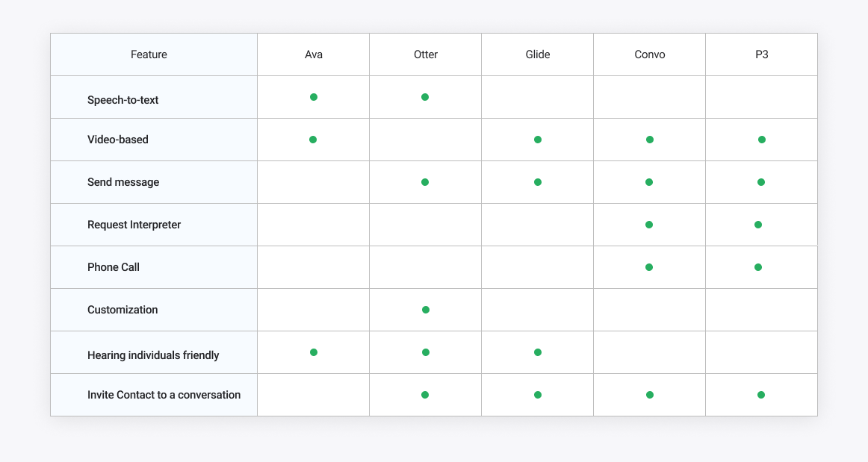Click the green dot for Convo Invite Contact
Image resolution: width=868 pixels, height=462 pixels.
coord(650,395)
